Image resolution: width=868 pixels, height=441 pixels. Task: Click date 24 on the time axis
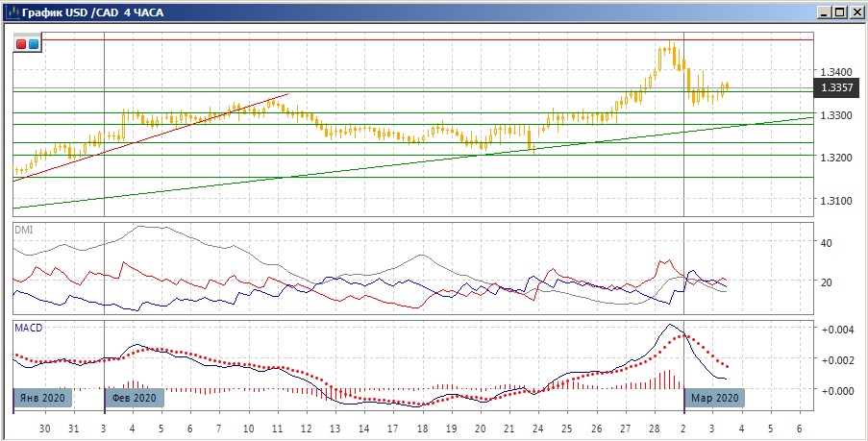coord(537,428)
